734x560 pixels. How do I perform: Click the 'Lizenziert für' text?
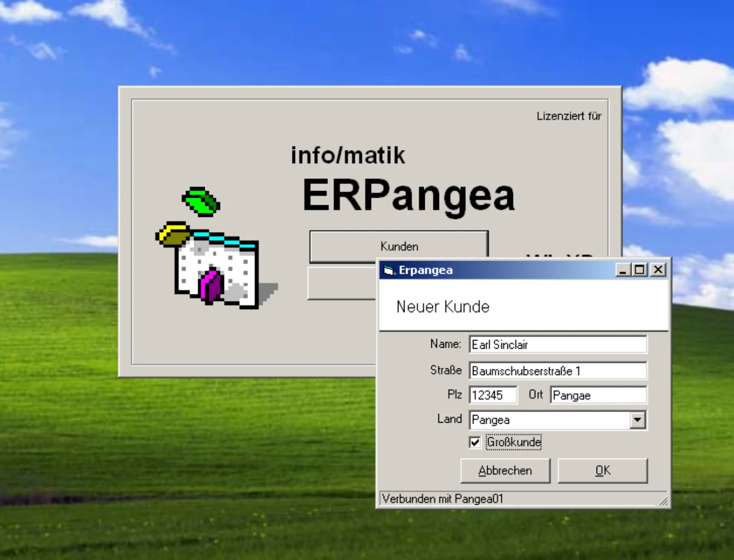pos(569,116)
